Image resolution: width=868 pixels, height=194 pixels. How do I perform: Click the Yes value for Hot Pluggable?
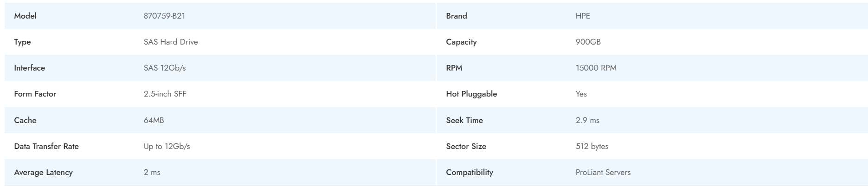coord(581,94)
